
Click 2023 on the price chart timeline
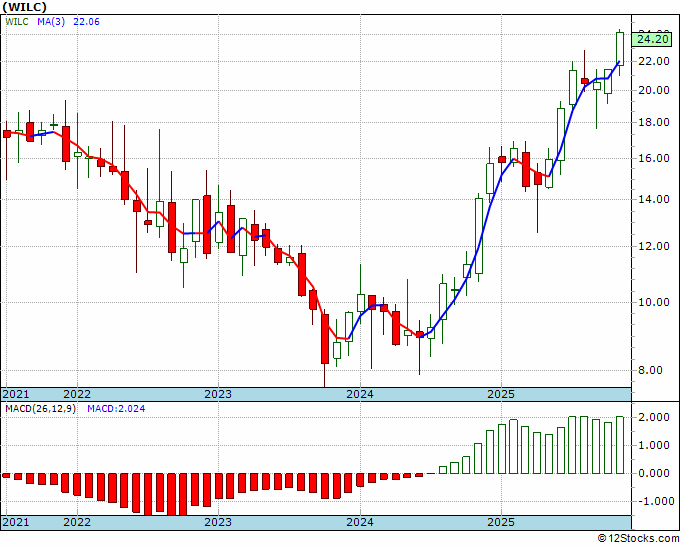pyautogui.click(x=218, y=394)
